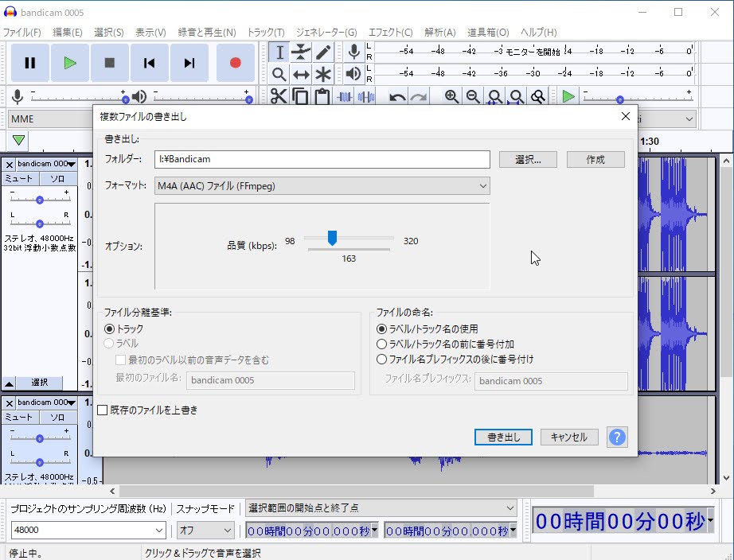Click the 書き出し export button

click(503, 437)
